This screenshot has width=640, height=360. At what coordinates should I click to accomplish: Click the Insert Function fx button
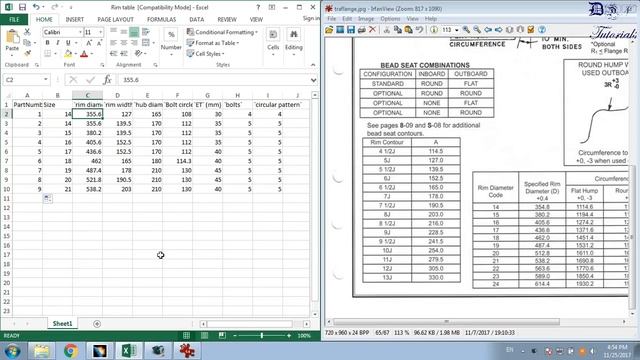tap(107, 80)
